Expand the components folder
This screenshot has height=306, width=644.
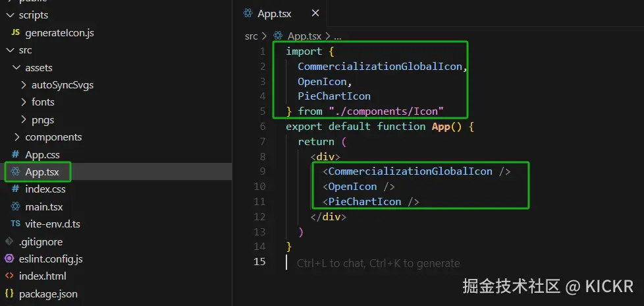click(x=16, y=137)
